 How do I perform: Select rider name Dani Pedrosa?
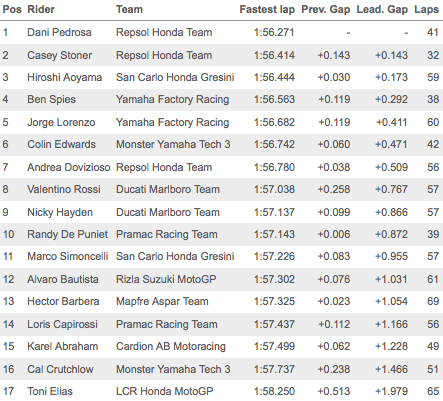(x=59, y=32)
